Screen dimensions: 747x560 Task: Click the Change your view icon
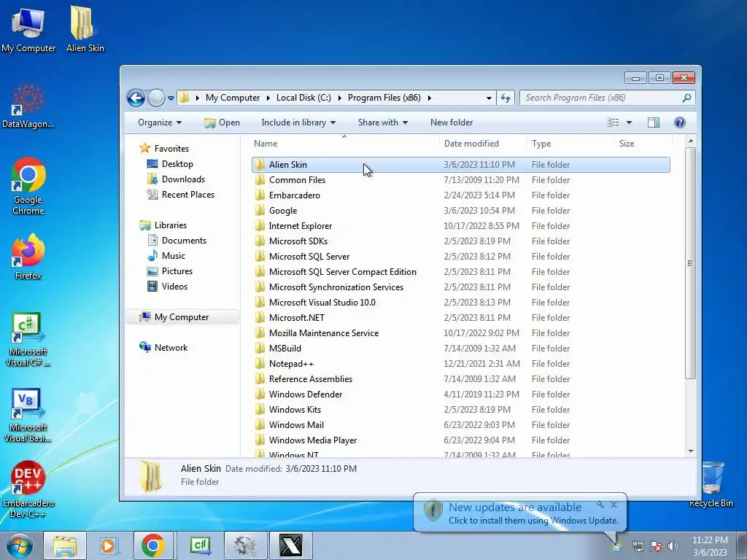[613, 122]
